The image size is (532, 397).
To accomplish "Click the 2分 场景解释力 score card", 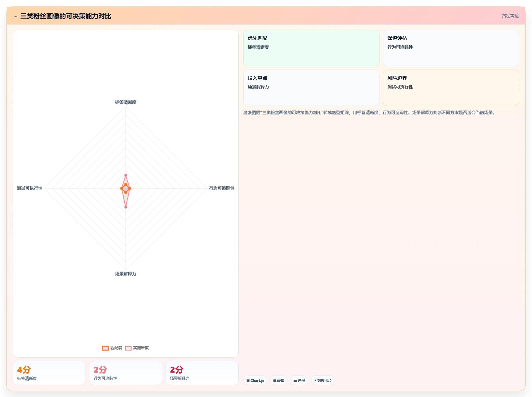I will click(202, 373).
